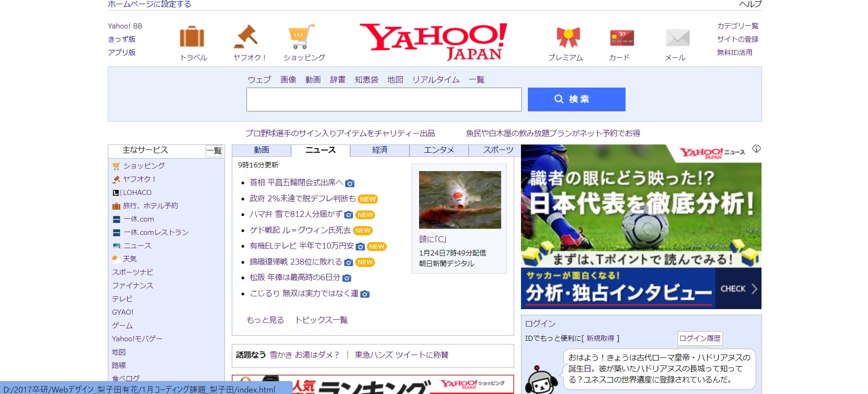Open the プレミアム ribbon icon
868x394 pixels.
pos(568,37)
